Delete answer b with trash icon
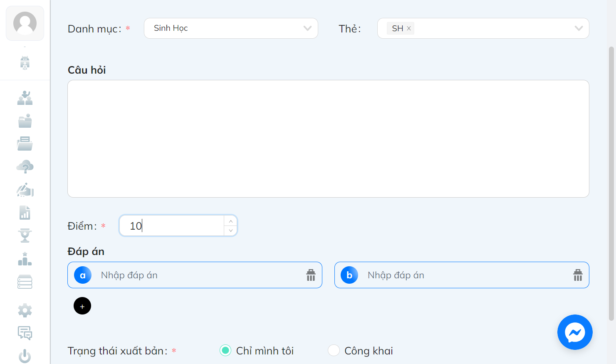This screenshot has width=616, height=364. pos(578,275)
